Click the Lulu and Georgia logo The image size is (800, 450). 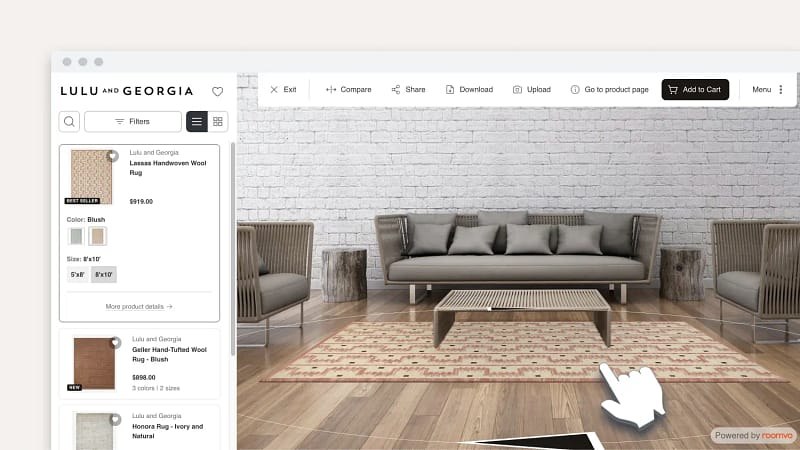pos(127,91)
